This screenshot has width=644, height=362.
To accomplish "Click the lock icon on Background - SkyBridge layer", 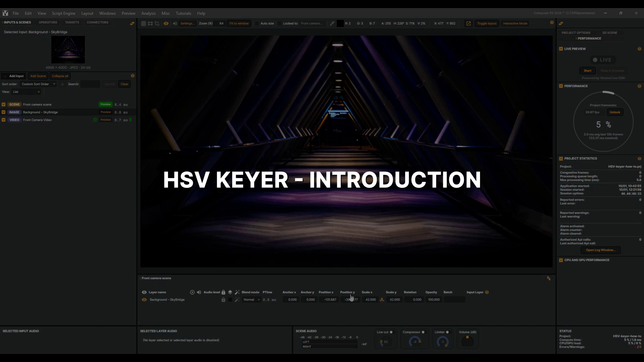I will point(223,300).
